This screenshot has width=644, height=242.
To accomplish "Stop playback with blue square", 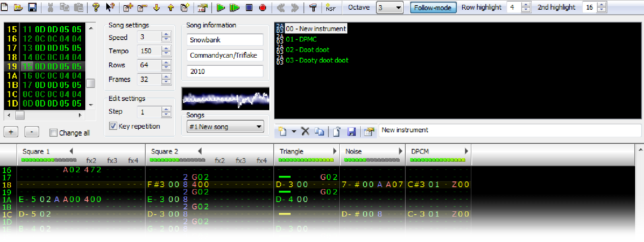I will [x=249, y=7].
